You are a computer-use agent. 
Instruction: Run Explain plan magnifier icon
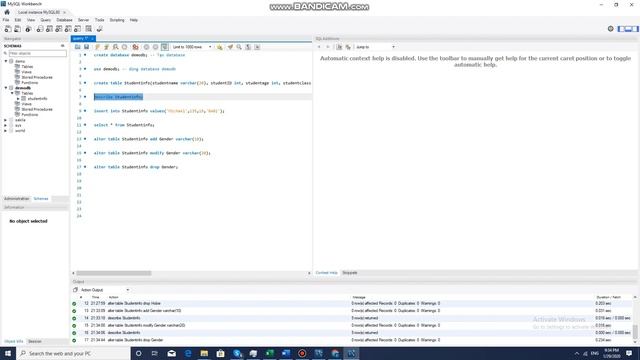[x=116, y=47]
